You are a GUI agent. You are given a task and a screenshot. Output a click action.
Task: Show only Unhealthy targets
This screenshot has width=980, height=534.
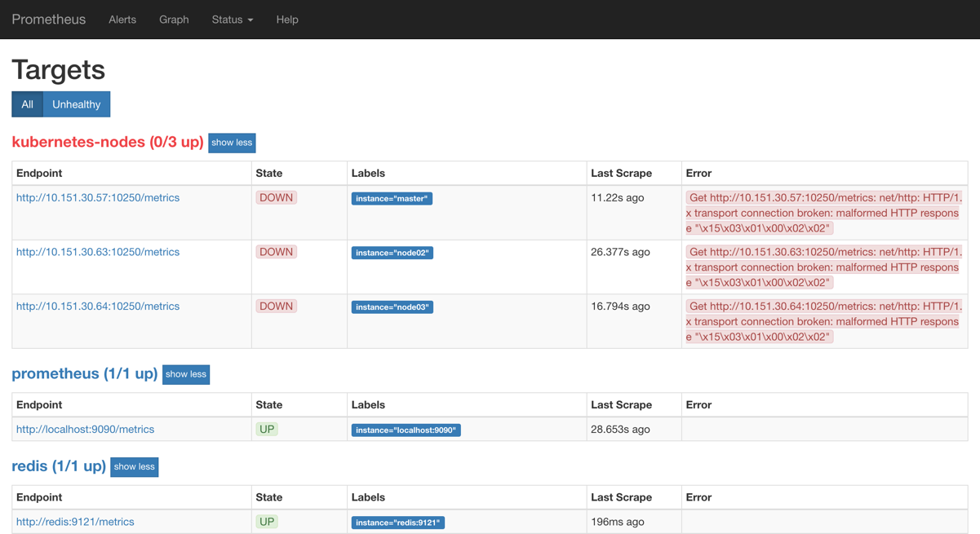[77, 104]
